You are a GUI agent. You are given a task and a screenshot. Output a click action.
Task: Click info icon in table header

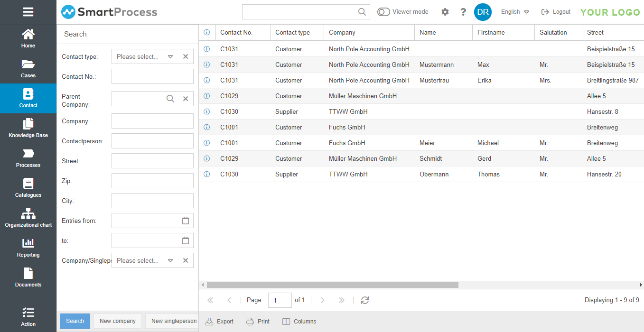tap(207, 33)
